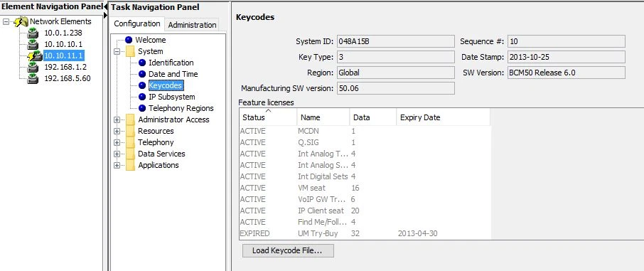The width and height of the screenshot is (644, 271).
Task: Open the Identification task
Action: coord(171,63)
